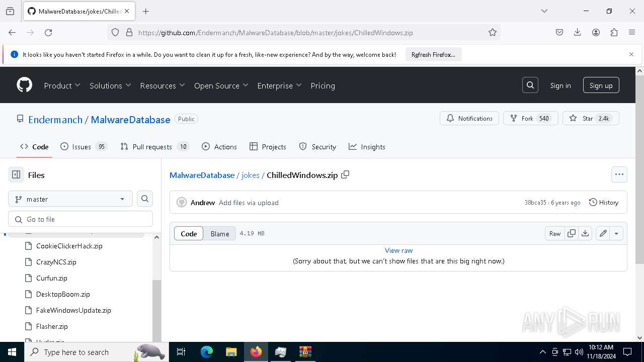The width and height of the screenshot is (644, 362).
Task: Open the Security tab
Action: click(x=317, y=147)
